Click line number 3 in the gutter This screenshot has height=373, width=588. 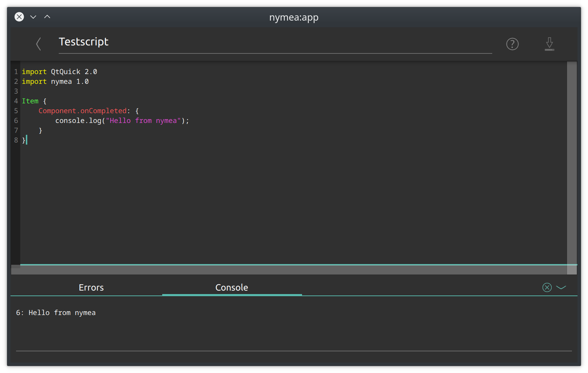click(16, 91)
